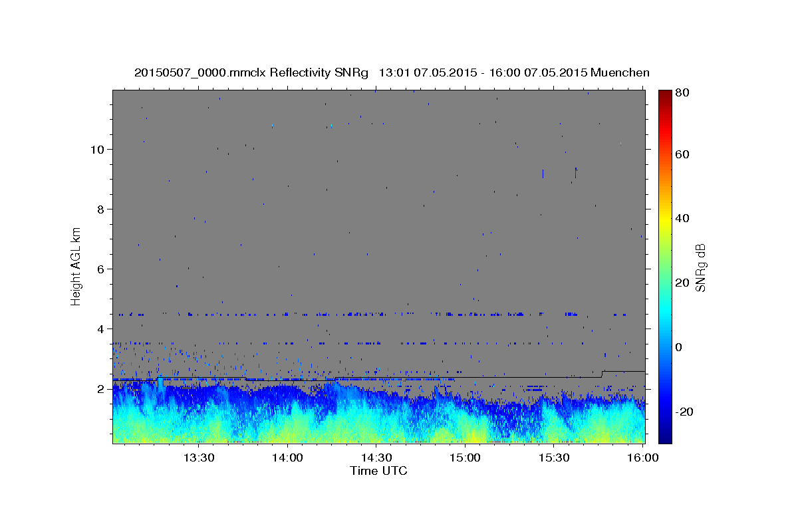
Task: Click the colorbar value 60
Action: (682, 154)
